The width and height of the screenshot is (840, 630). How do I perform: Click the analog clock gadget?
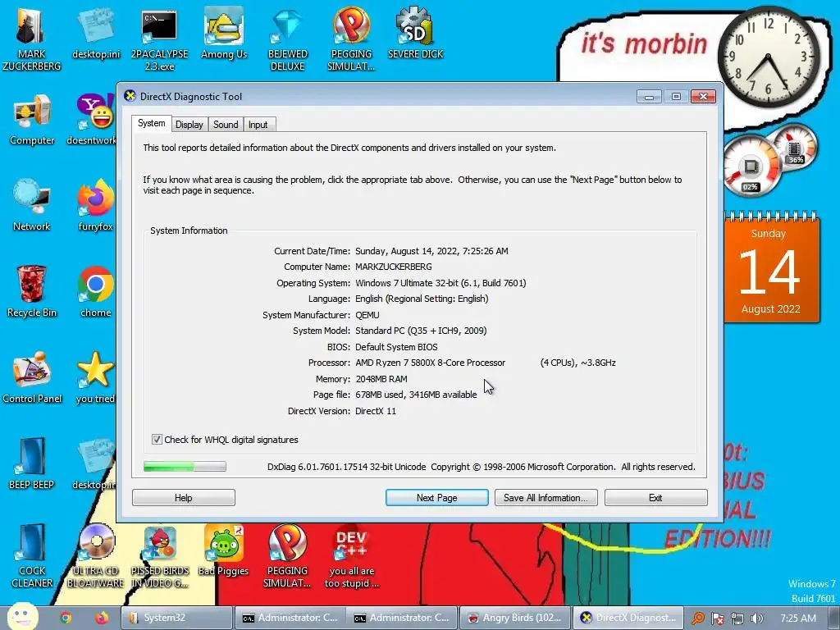pos(769,57)
